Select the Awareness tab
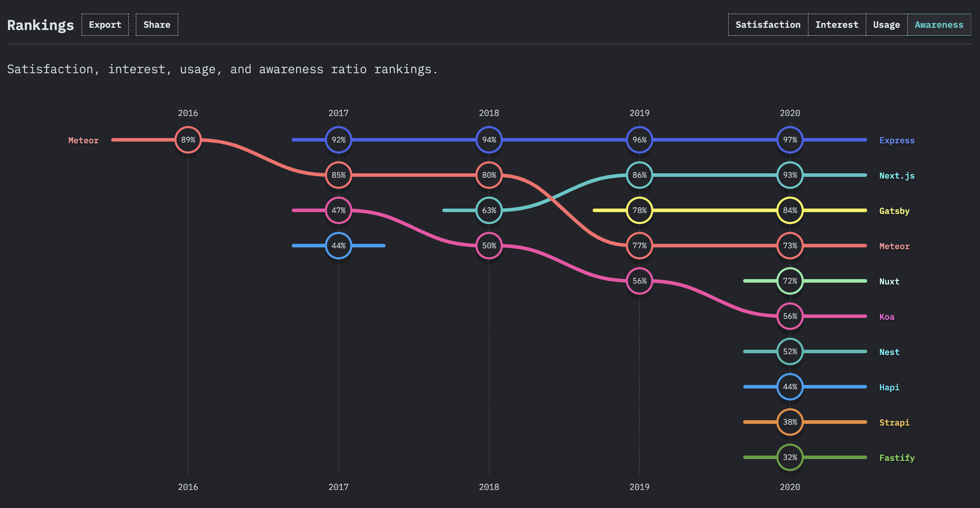This screenshot has height=508, width=980. point(939,25)
